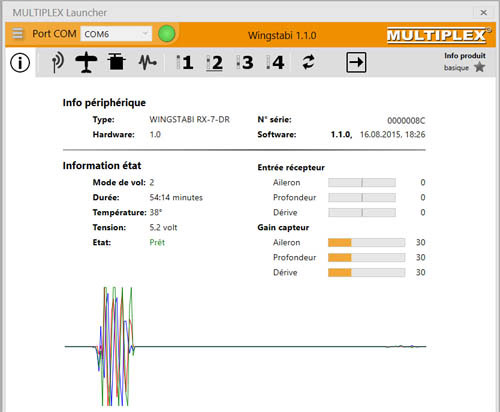Click the Dérive sensor gain bar

coord(367,272)
